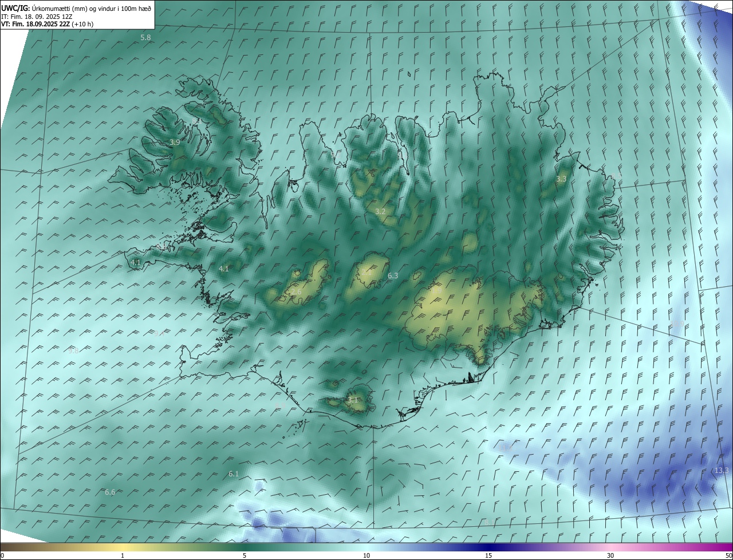Click the precipitation value 13.3 on the map

coord(722,470)
